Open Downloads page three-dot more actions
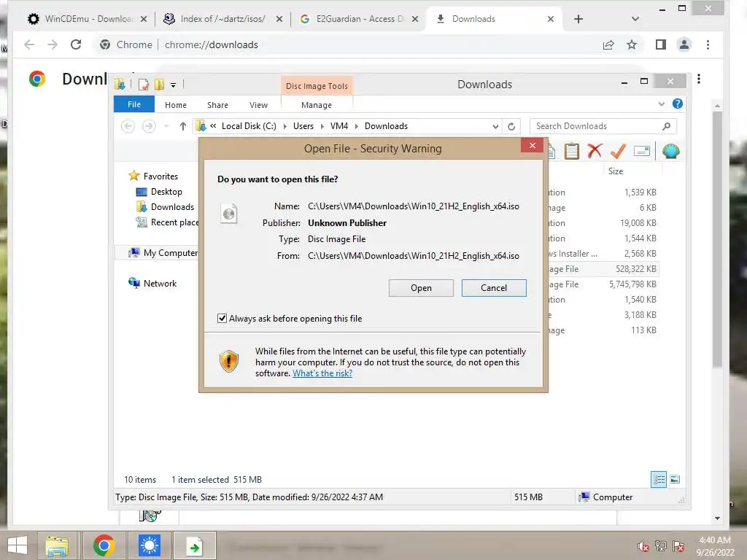The image size is (747, 560). [x=698, y=79]
